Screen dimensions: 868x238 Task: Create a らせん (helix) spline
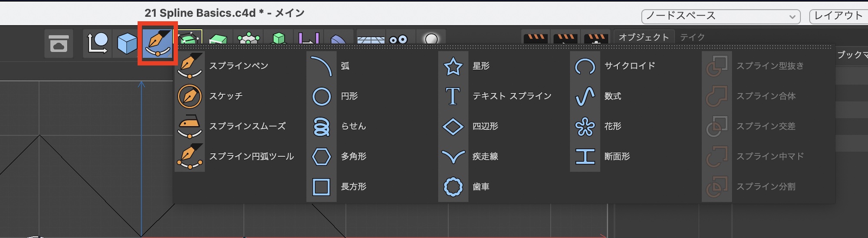point(352,127)
